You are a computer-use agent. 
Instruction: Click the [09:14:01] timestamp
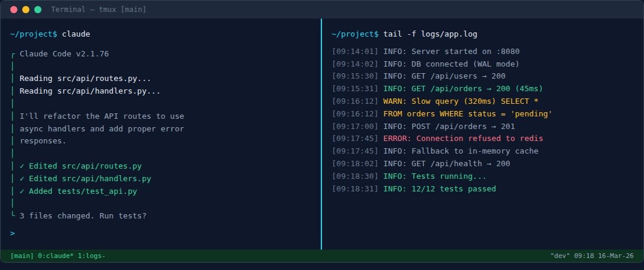click(355, 51)
